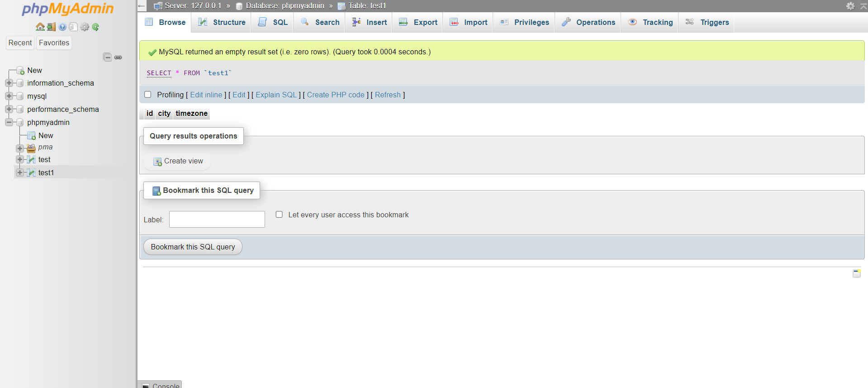
Task: Check Let every user access this bookmark
Action: (x=279, y=215)
